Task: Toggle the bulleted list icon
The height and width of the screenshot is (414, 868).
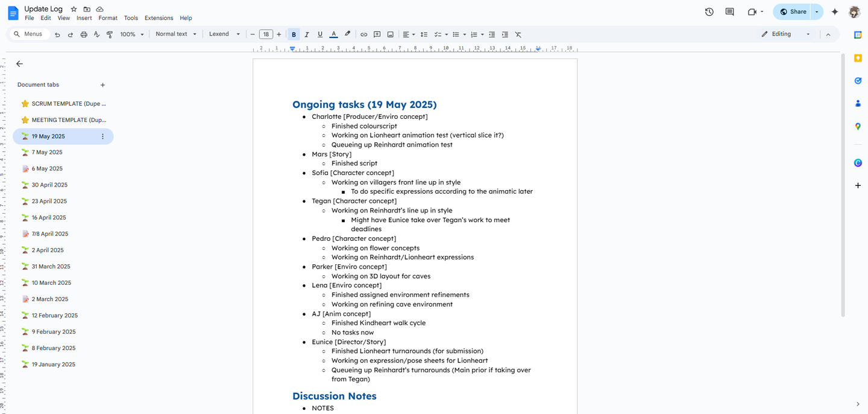Action: pyautogui.click(x=456, y=34)
